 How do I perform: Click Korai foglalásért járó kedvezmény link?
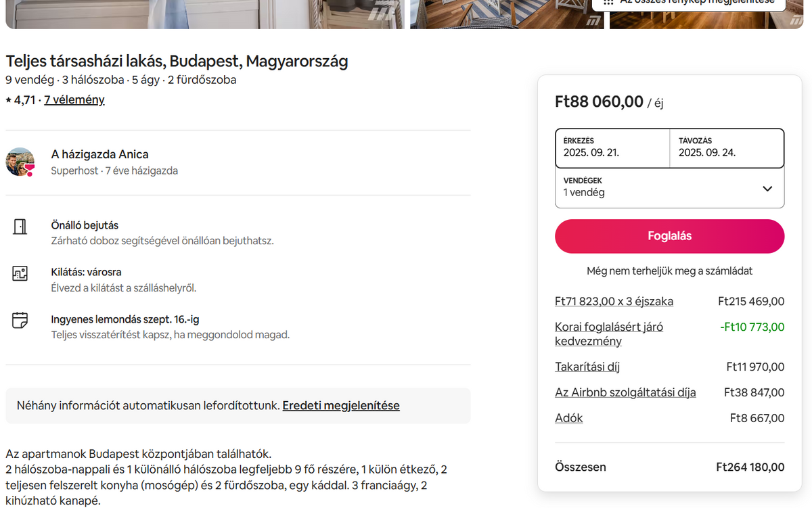(x=609, y=334)
